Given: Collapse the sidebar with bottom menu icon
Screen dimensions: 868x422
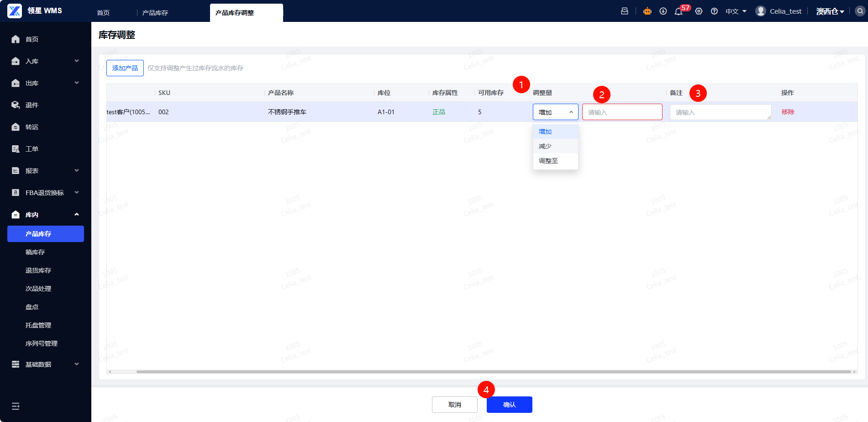Looking at the screenshot, I should coord(16,406).
